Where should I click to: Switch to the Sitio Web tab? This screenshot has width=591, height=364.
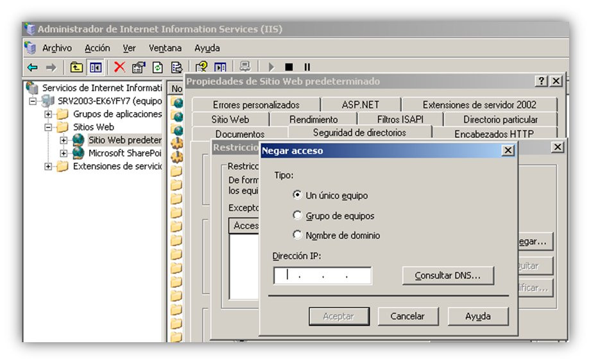click(230, 119)
